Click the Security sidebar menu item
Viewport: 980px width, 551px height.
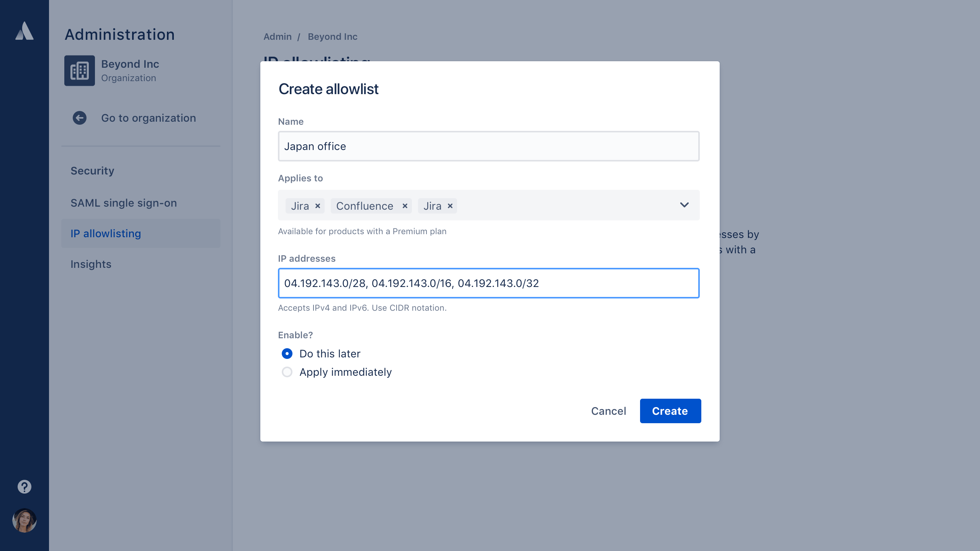93,170
